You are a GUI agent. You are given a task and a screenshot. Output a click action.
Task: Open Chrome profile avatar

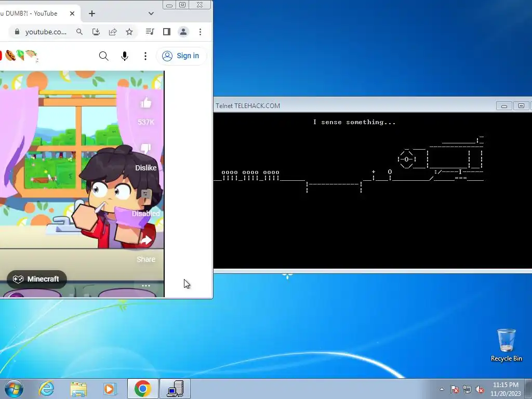pos(183,32)
